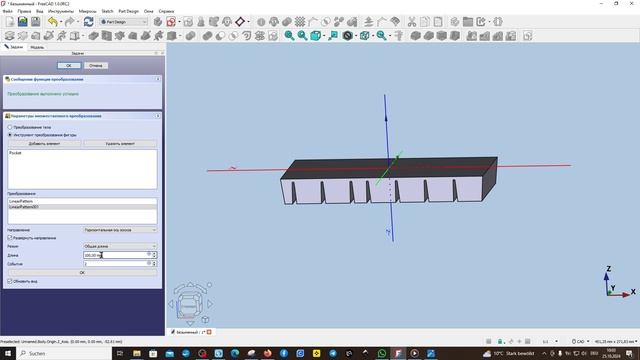This screenshot has width=640, height=360.
Task: Toggle the update view checkbox
Action: [10, 281]
